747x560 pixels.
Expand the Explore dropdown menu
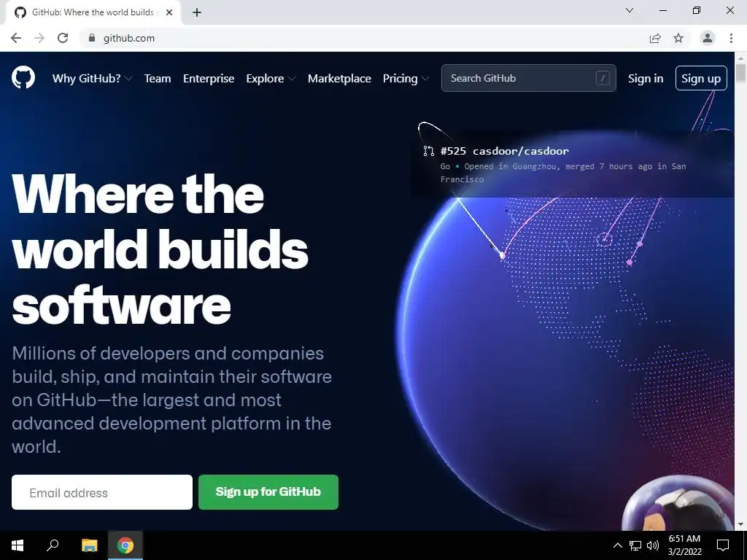pyautogui.click(x=271, y=79)
